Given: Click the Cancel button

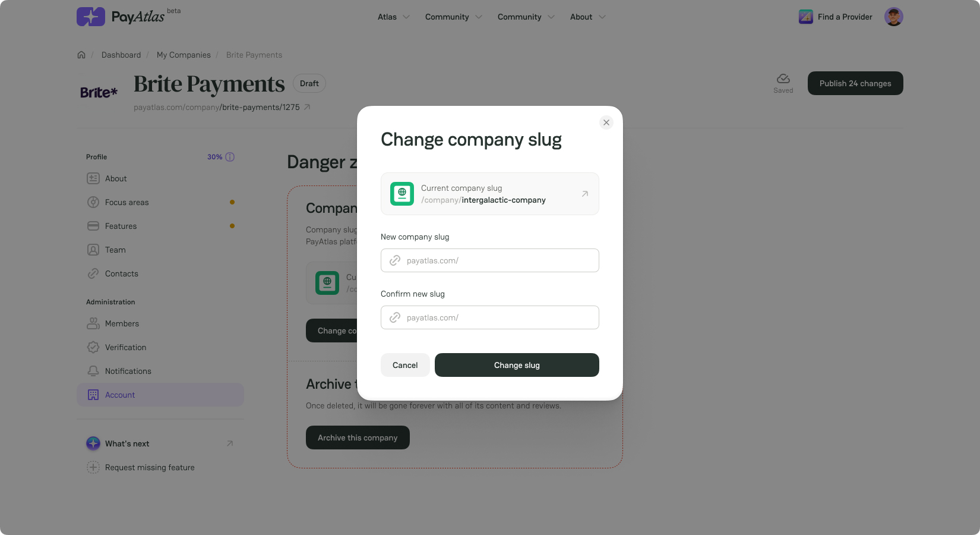Looking at the screenshot, I should pos(405,365).
